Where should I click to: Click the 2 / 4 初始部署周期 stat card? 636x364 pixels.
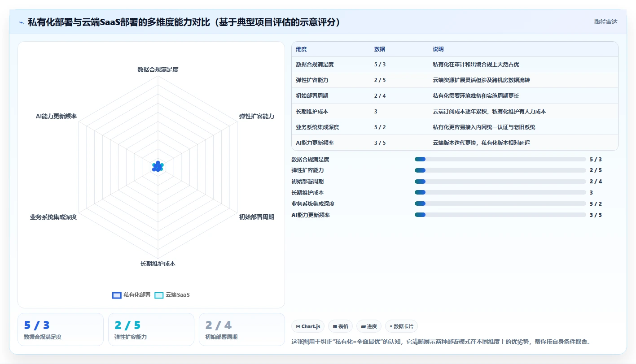coord(242,329)
